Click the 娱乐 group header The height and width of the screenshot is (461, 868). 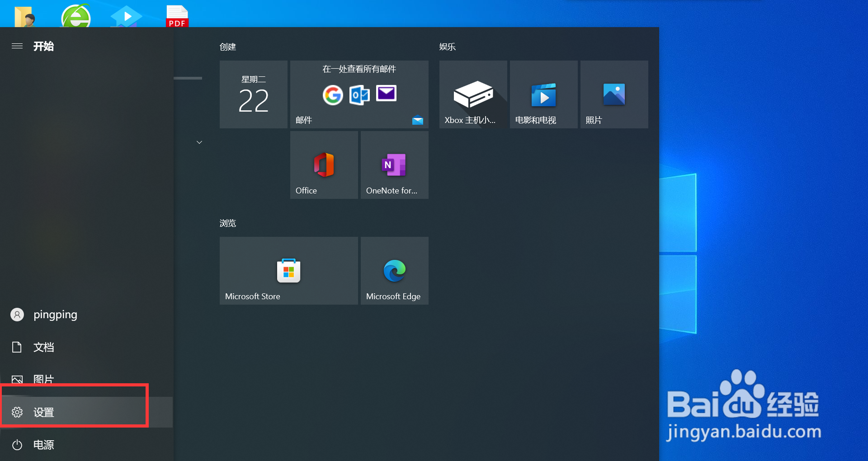(448, 47)
